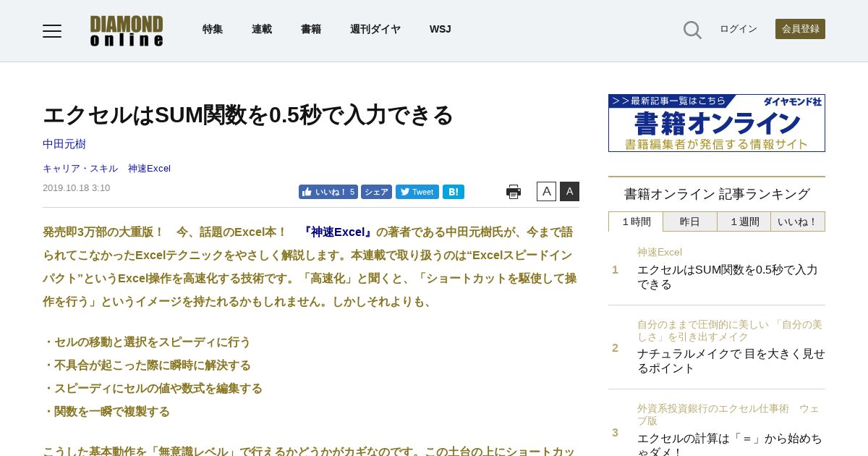Viewport: 868px width, 456px height.
Task: Open ranking article エクセルはSUM関数を0.5秒で入力できる
Action: click(728, 277)
